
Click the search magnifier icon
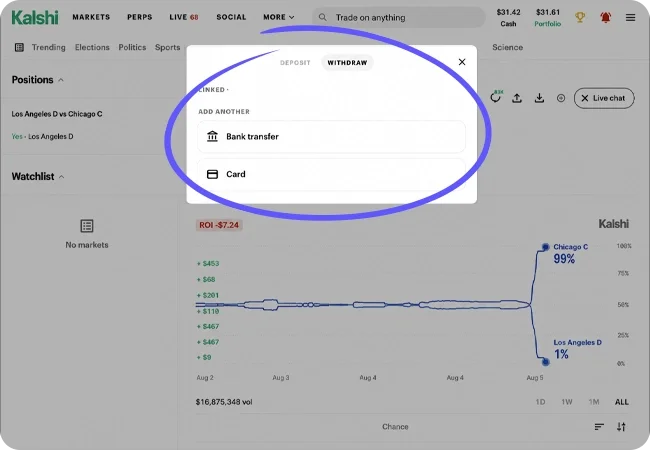coord(323,17)
